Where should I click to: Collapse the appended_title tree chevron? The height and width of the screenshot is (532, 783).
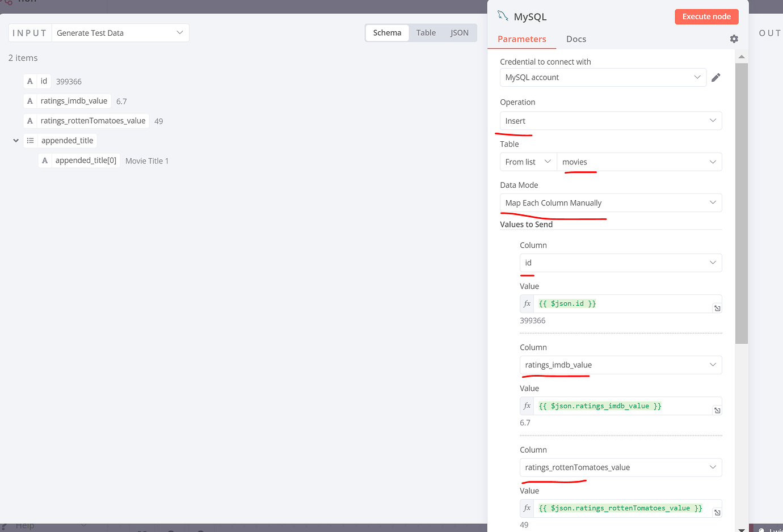tap(16, 141)
